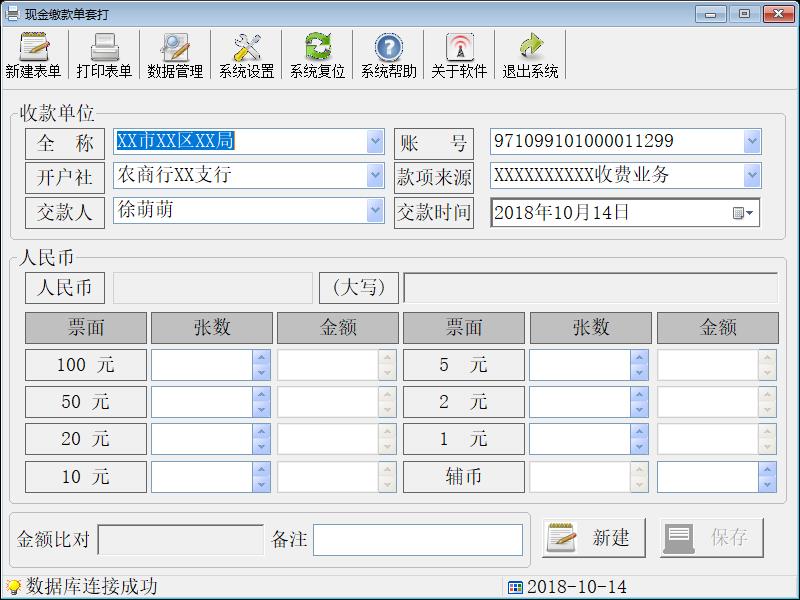Viewport: 800px width, 600px height.
Task: Click the 账号 label button
Action: point(434,144)
